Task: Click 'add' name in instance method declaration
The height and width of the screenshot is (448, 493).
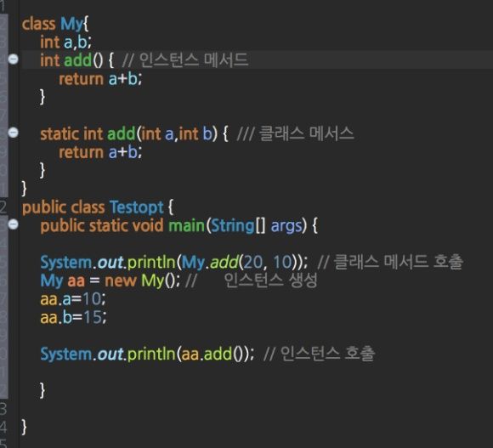Action: coord(77,60)
